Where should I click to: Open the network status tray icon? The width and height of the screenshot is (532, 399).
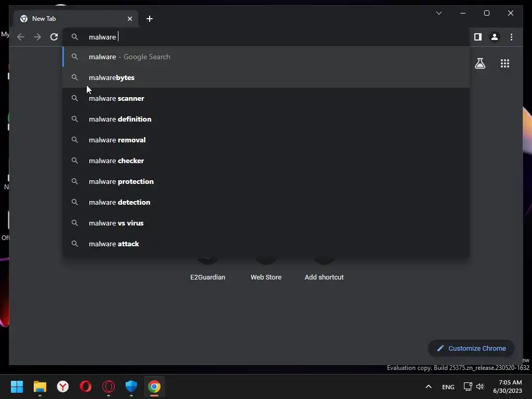(468, 387)
